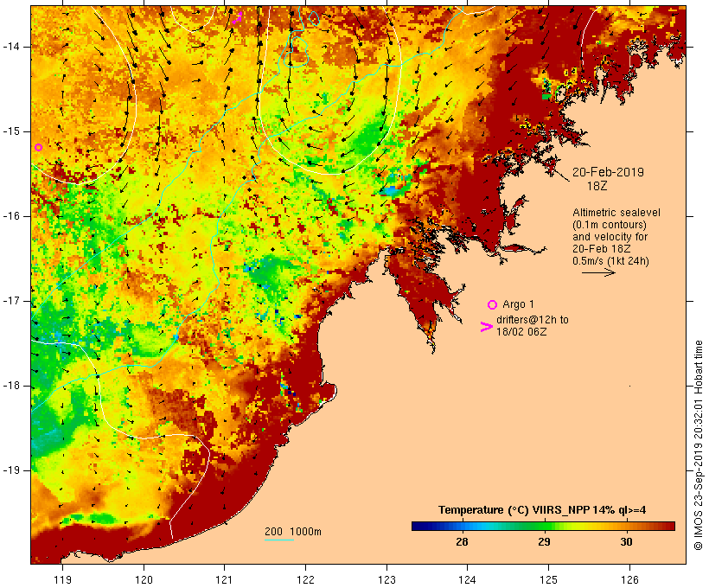Click the drifters@12h to 18/02 06Z label
This screenshot has height=588, width=709.
[533, 326]
